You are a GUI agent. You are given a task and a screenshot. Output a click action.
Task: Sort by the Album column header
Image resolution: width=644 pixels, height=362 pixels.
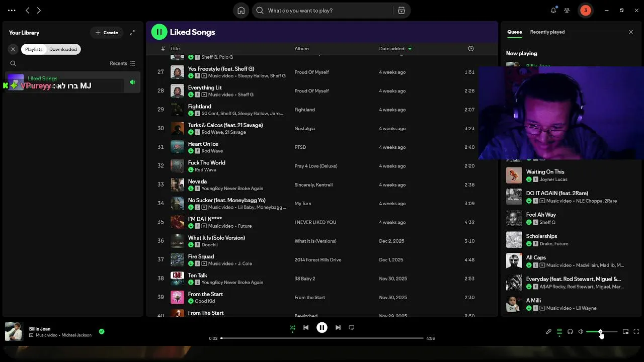(x=301, y=49)
